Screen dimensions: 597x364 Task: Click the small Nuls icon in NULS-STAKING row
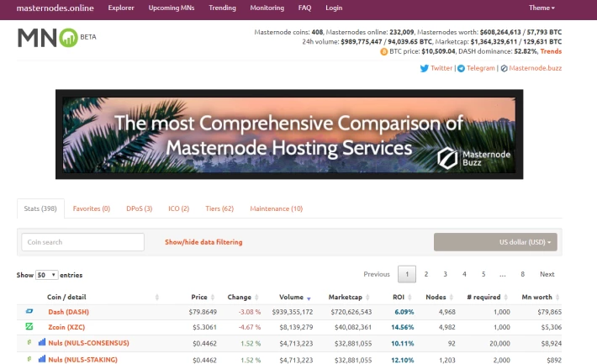point(29,359)
